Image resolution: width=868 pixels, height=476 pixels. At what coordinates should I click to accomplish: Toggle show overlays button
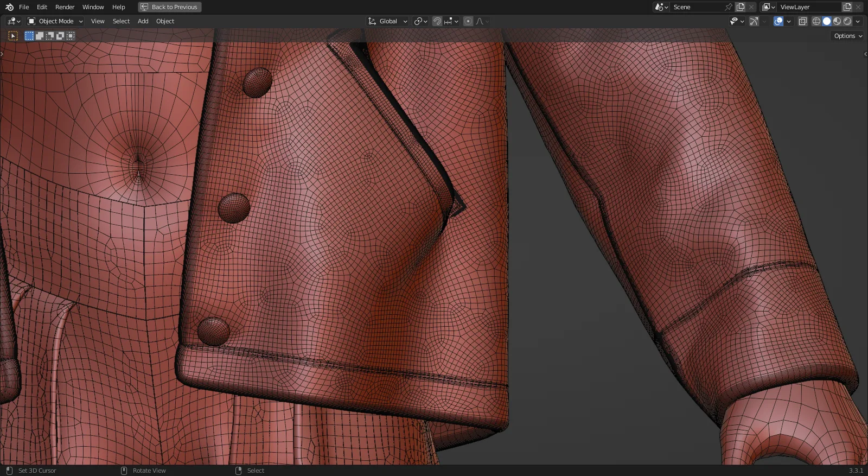778,21
